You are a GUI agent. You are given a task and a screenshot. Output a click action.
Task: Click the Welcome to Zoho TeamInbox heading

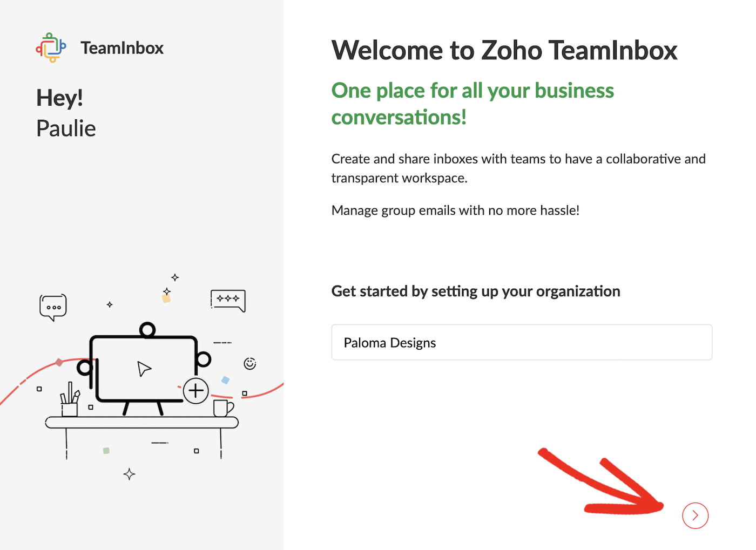pos(504,50)
